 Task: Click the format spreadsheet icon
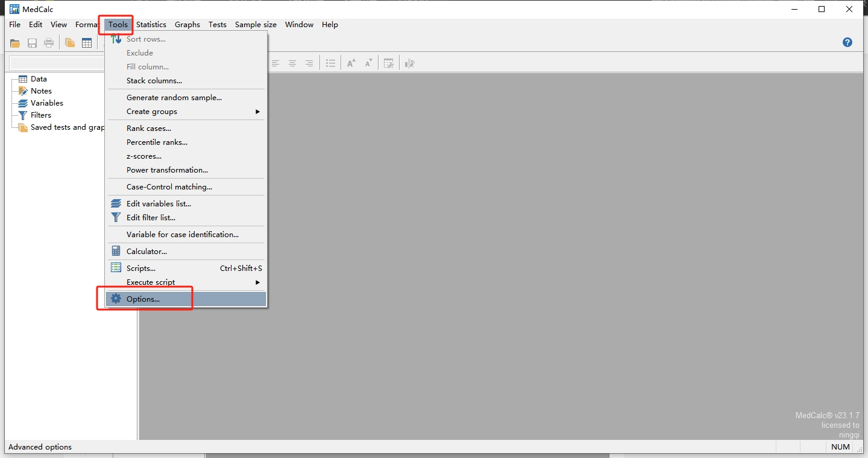[x=389, y=63]
